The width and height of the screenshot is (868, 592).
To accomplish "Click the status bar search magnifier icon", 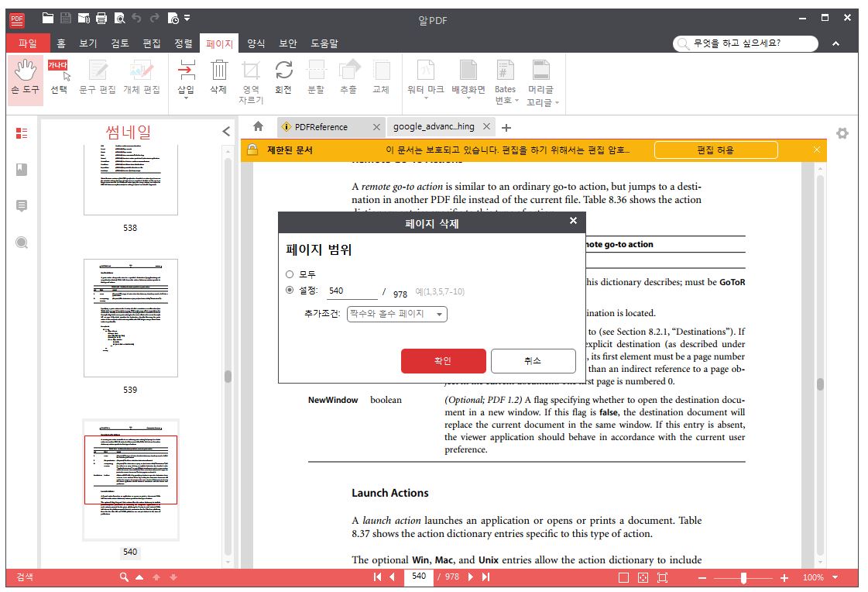I will point(124,577).
